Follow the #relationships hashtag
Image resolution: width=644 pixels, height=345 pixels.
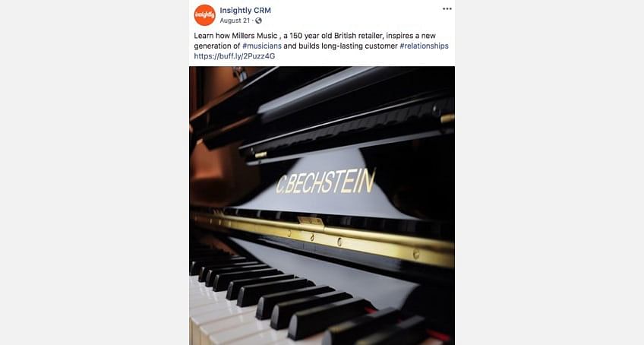(424, 46)
